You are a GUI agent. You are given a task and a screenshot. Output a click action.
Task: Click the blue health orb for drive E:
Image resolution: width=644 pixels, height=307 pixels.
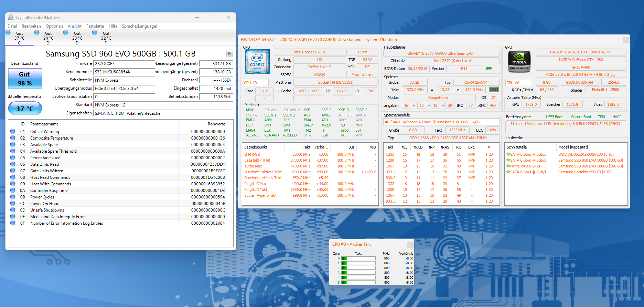click(66, 32)
